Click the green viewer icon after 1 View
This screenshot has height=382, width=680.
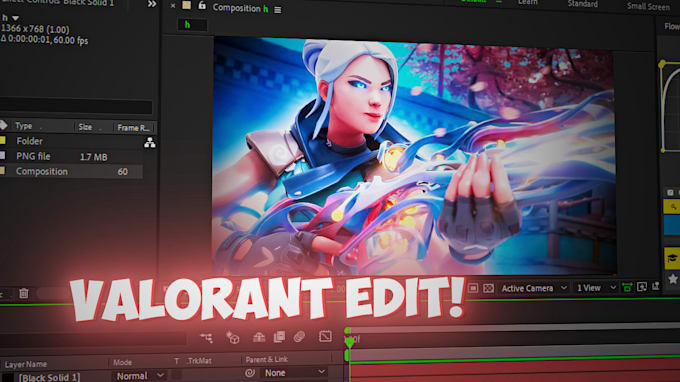(x=627, y=287)
